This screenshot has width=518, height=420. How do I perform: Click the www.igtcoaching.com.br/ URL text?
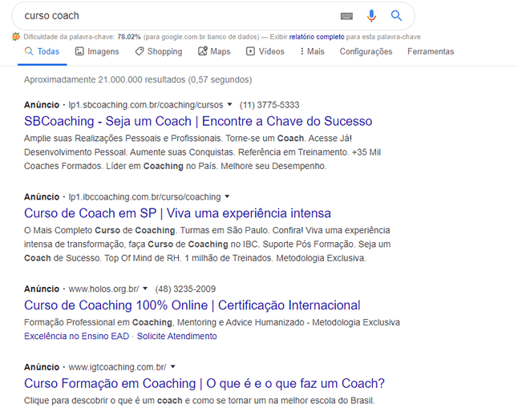click(x=117, y=367)
